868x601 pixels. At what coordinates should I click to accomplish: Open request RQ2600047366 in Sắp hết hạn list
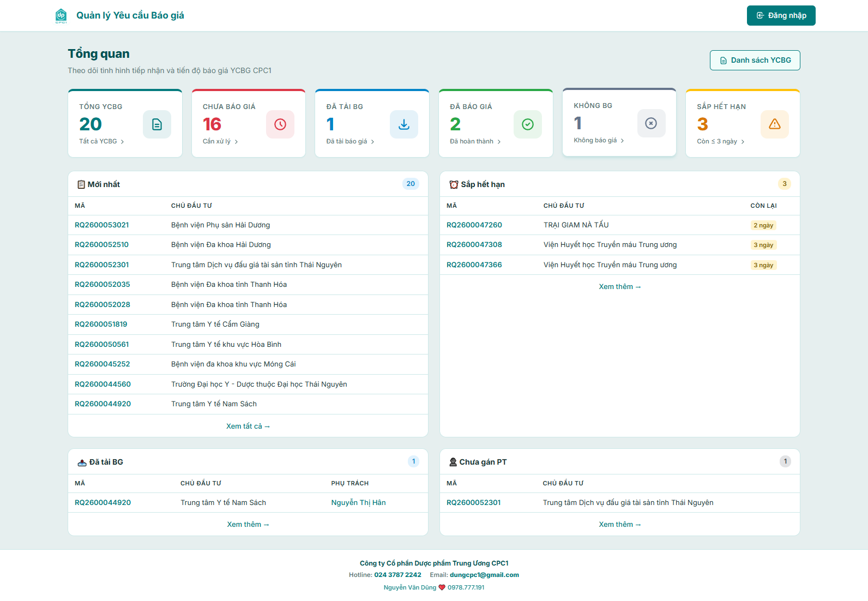474,265
